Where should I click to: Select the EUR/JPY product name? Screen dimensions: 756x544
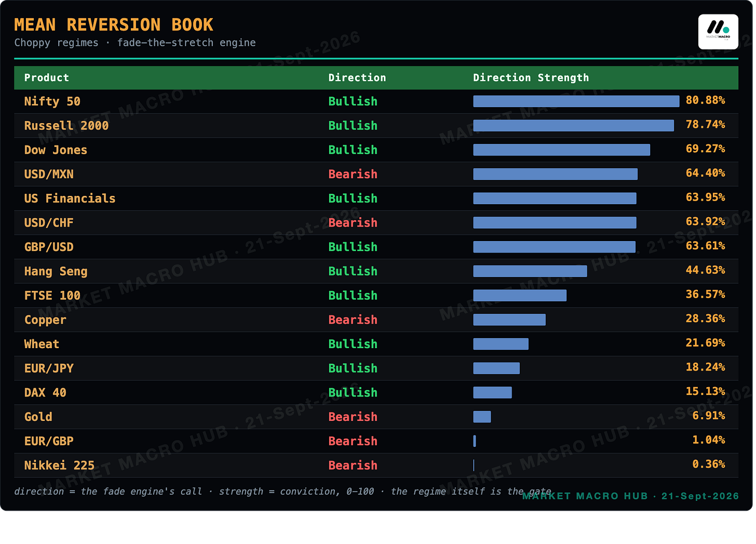pyautogui.click(x=49, y=368)
